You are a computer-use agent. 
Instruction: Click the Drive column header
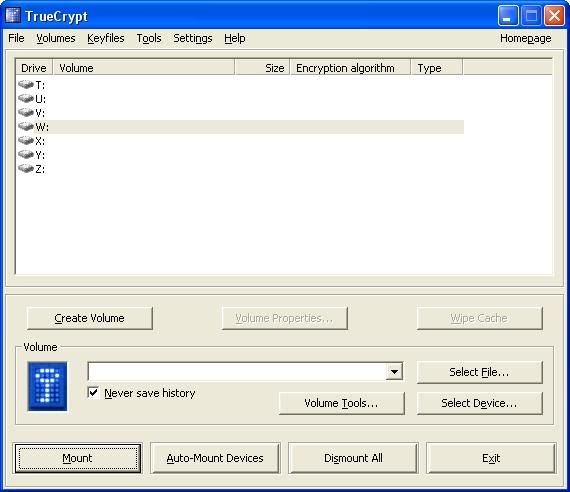(34, 68)
